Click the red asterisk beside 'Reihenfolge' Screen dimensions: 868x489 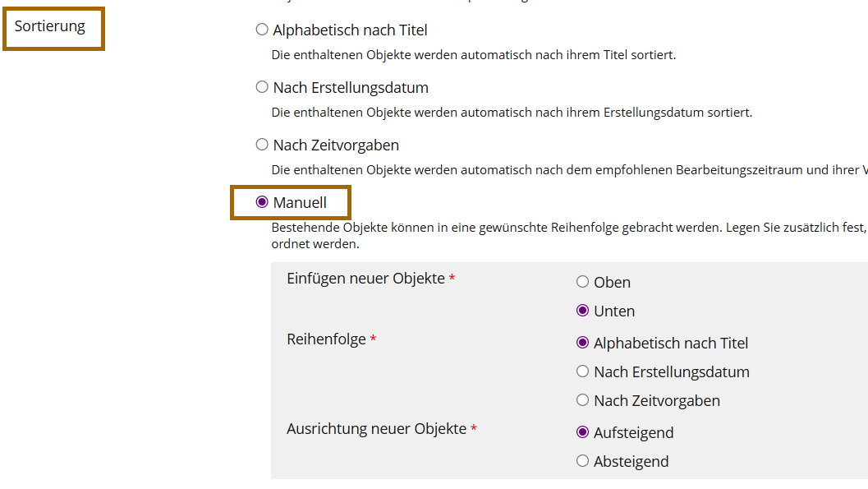pyautogui.click(x=374, y=339)
